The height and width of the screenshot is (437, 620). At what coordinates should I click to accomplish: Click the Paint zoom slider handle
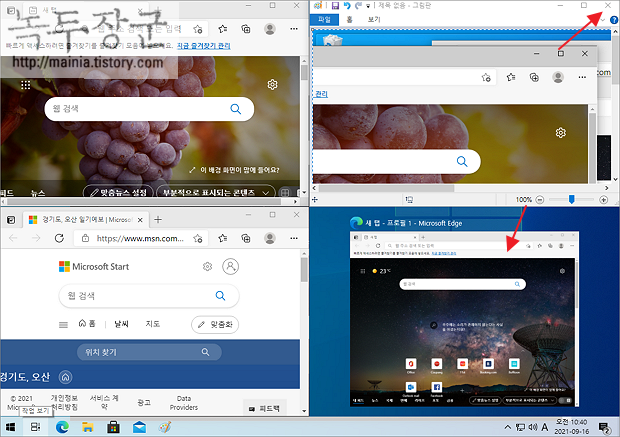click(571, 199)
